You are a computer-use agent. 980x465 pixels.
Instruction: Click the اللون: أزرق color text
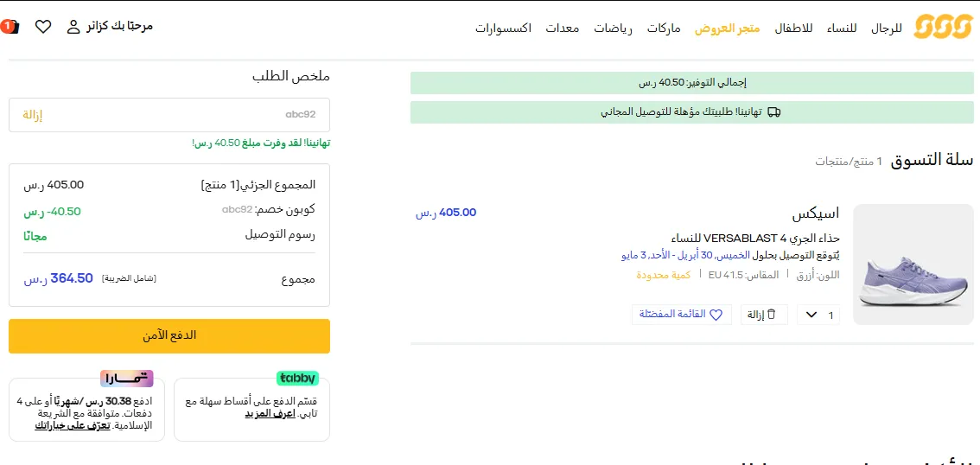click(x=818, y=276)
